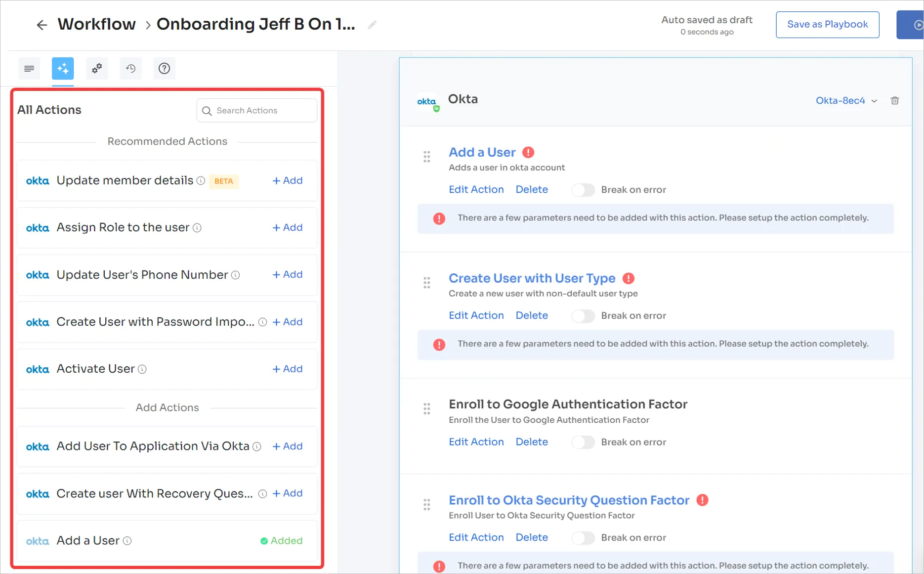Delete the Okta block with trash icon
924x574 pixels.
pyautogui.click(x=895, y=100)
